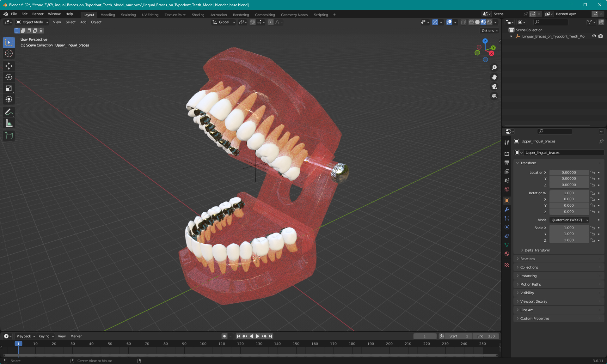The width and height of the screenshot is (607, 364).
Task: Switch perspective/orthographic grid icon
Action: pyautogui.click(x=494, y=96)
